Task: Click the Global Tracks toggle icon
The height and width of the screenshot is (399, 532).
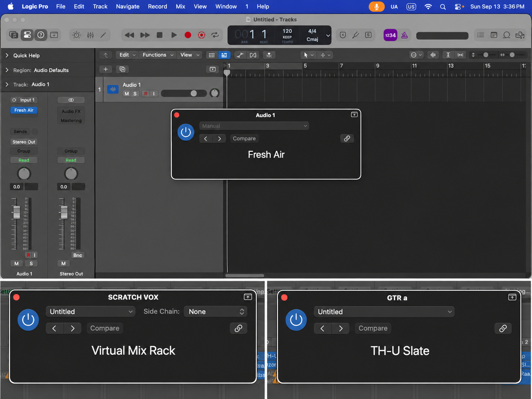Action: point(213,69)
